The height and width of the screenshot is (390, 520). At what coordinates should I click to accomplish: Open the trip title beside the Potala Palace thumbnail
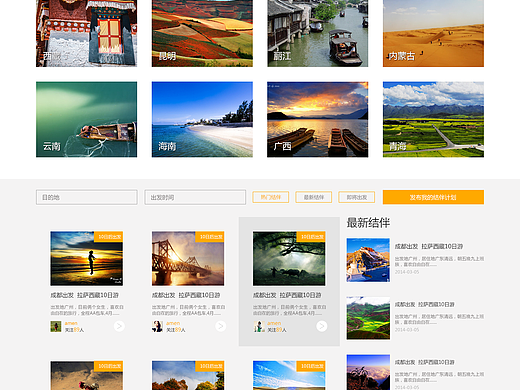click(x=429, y=246)
